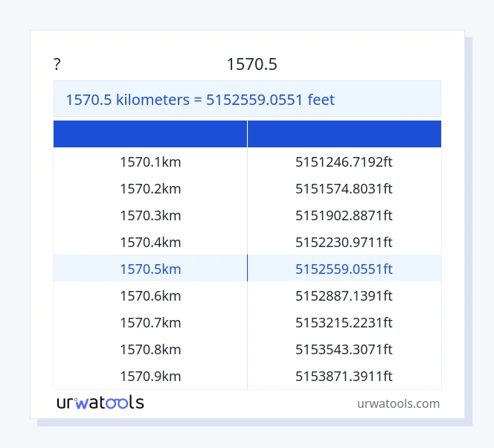This screenshot has height=448, width=494.
Task: Click the question mark label
Action: coord(57,65)
